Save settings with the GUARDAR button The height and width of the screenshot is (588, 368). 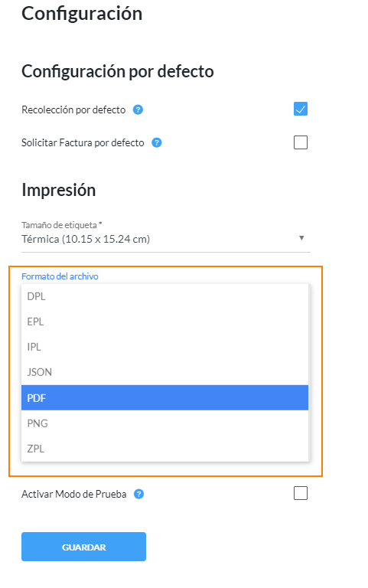tap(83, 547)
